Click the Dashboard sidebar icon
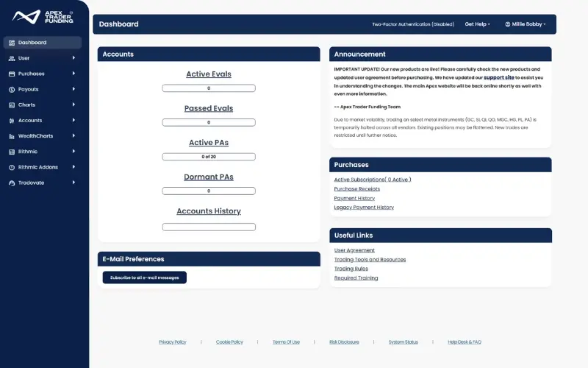This screenshot has width=588, height=368. pos(12,43)
